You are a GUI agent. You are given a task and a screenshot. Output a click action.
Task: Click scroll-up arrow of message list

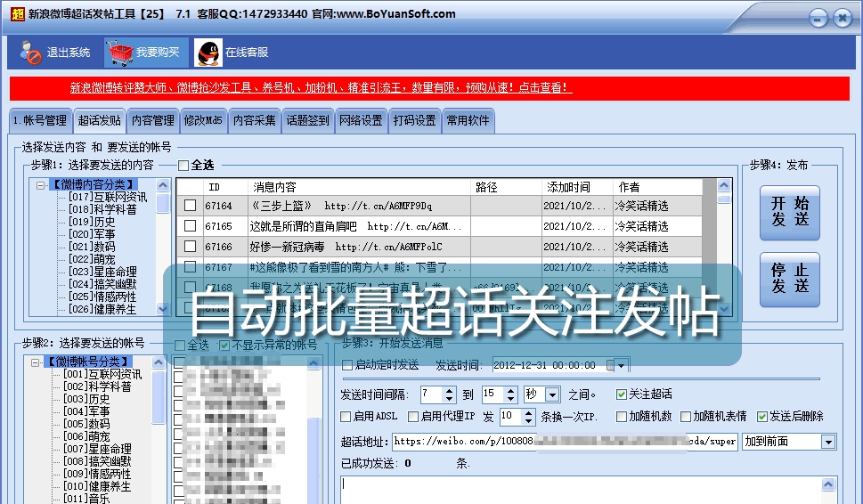tap(724, 185)
